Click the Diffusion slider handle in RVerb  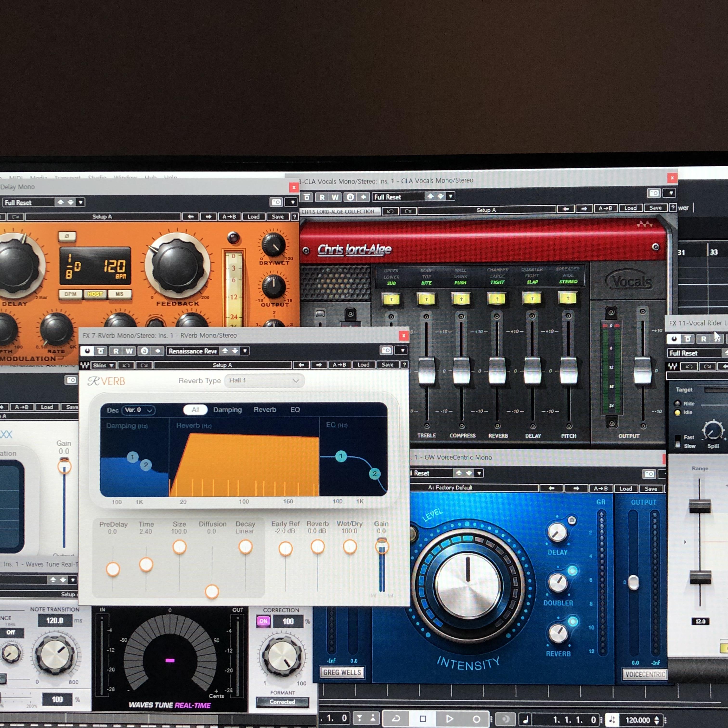[212, 591]
